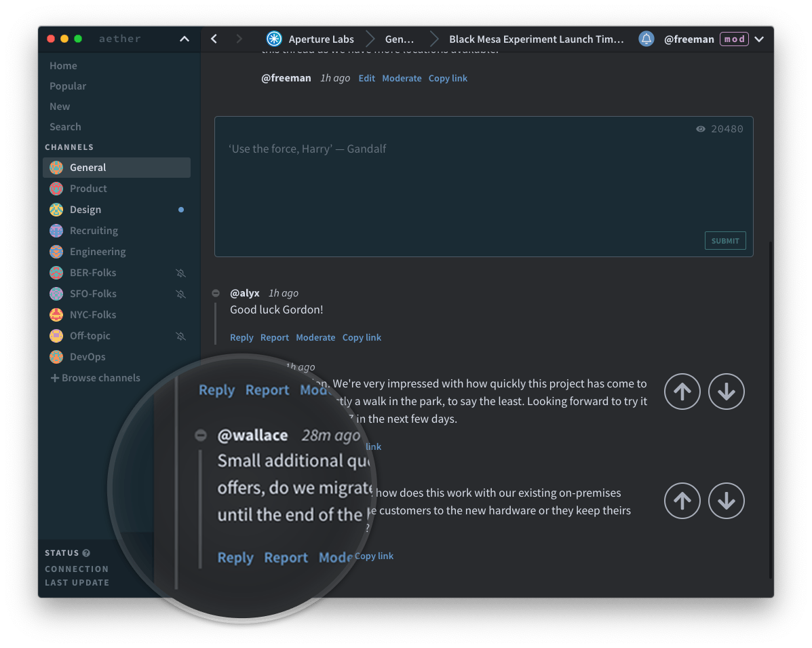
Task: Open Search in the sidebar
Action: point(65,126)
